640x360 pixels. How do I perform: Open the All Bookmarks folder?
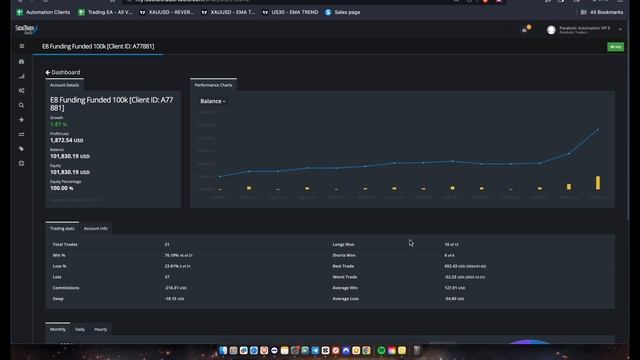[602, 12]
